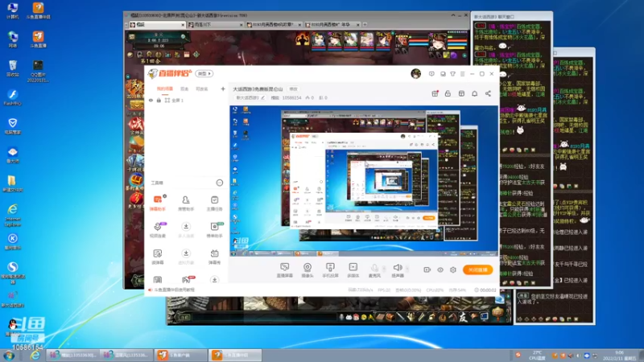The image size is (644, 362).
Task: Open the 弹幕秀 danmaku show tool
Action: tap(214, 257)
